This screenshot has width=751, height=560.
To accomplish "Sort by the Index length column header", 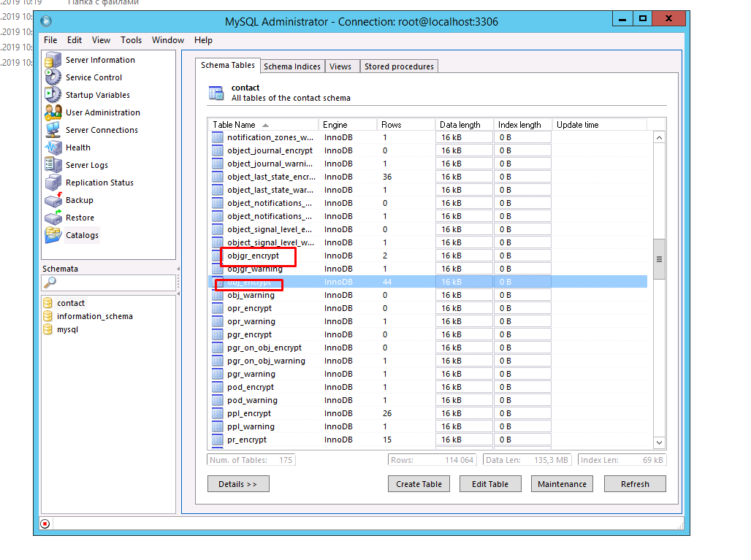I will pos(523,125).
